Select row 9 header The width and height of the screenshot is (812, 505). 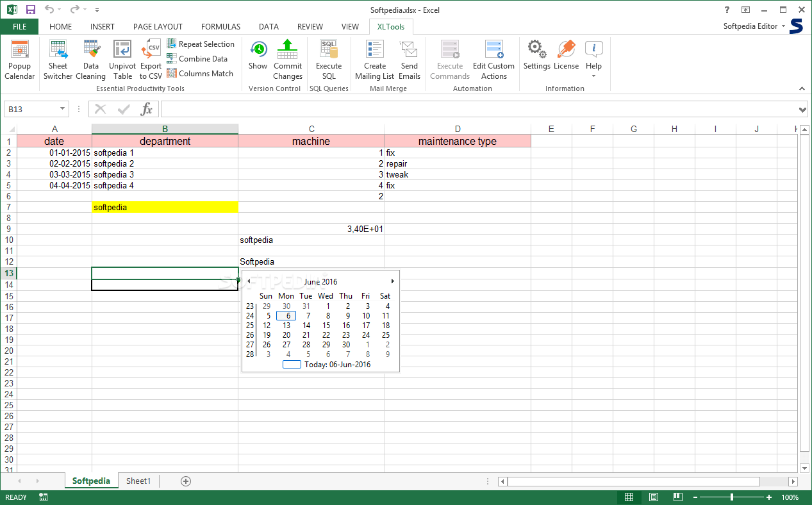click(x=8, y=229)
